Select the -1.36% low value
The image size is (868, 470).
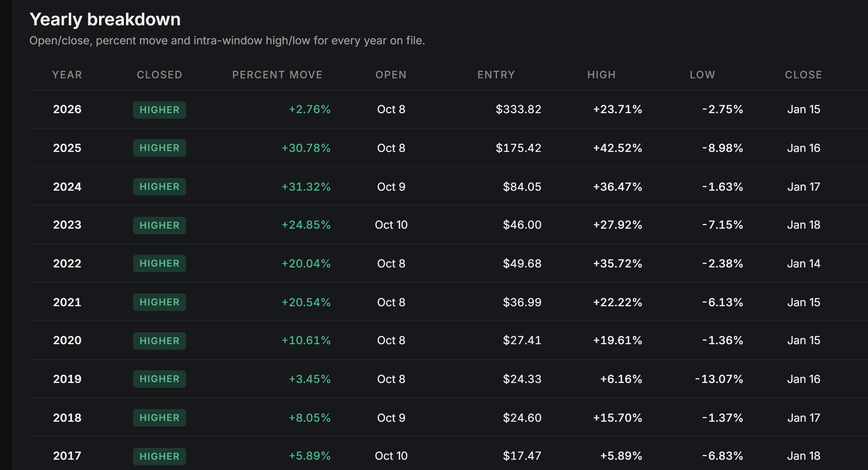point(723,340)
